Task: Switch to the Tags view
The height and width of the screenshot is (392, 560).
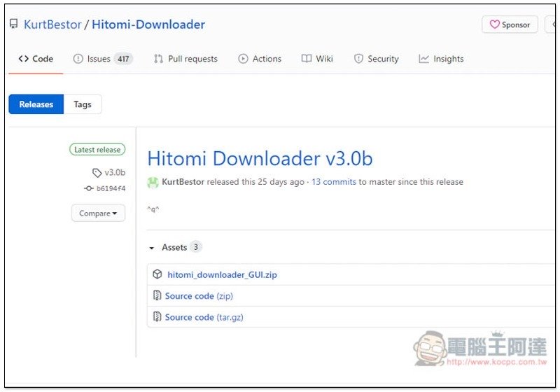Action: pyautogui.click(x=83, y=104)
